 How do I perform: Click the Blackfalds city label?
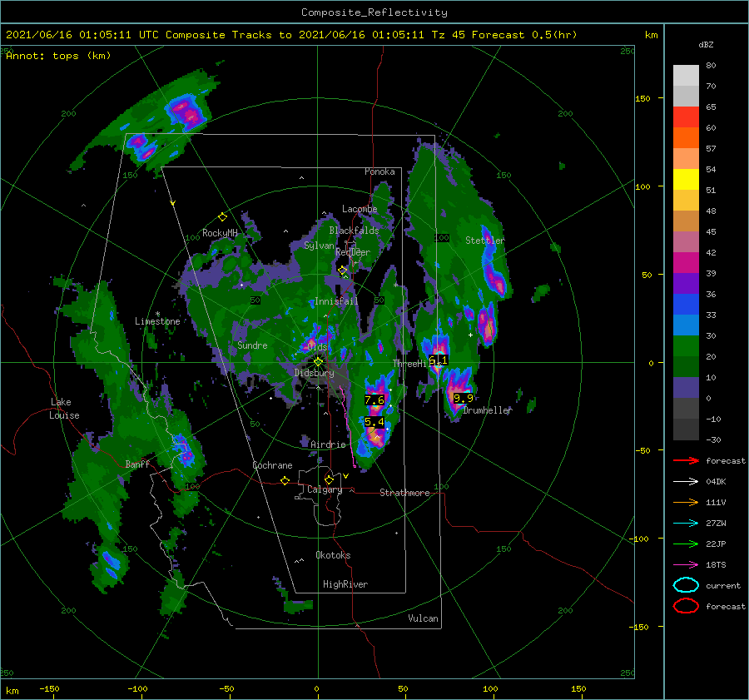pos(354,231)
